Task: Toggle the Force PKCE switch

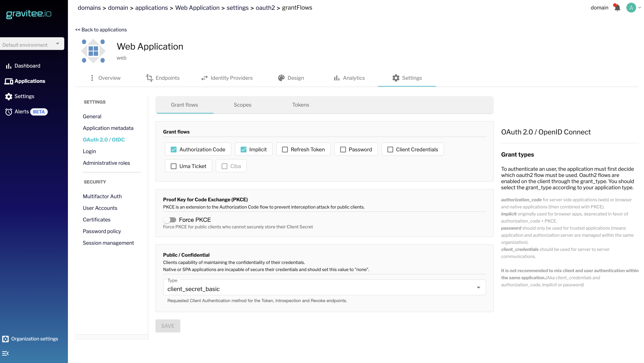Action: 170,220
